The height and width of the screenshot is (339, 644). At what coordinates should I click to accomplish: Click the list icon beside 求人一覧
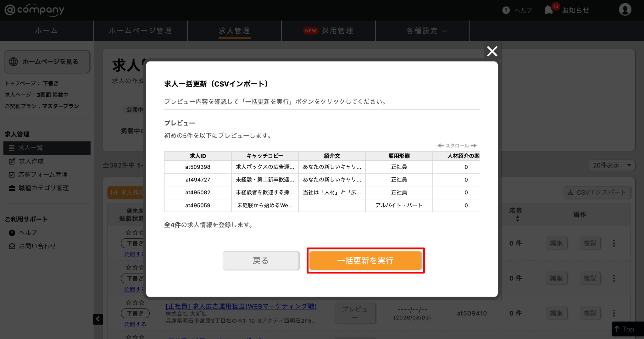point(12,148)
